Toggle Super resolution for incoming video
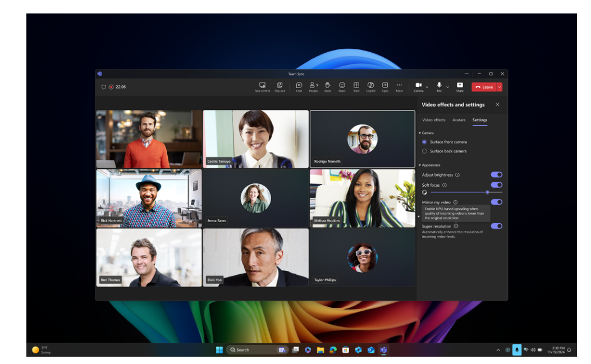 (x=497, y=225)
